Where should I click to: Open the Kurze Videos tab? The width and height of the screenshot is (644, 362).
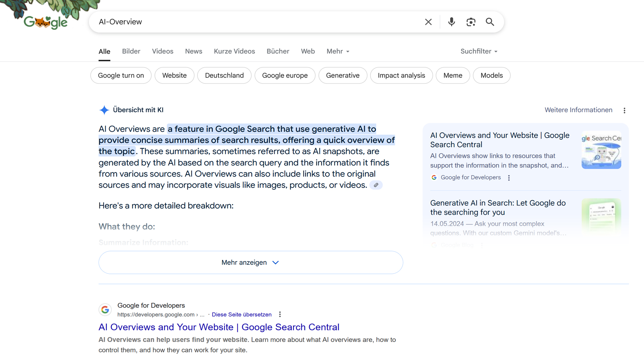tap(234, 51)
